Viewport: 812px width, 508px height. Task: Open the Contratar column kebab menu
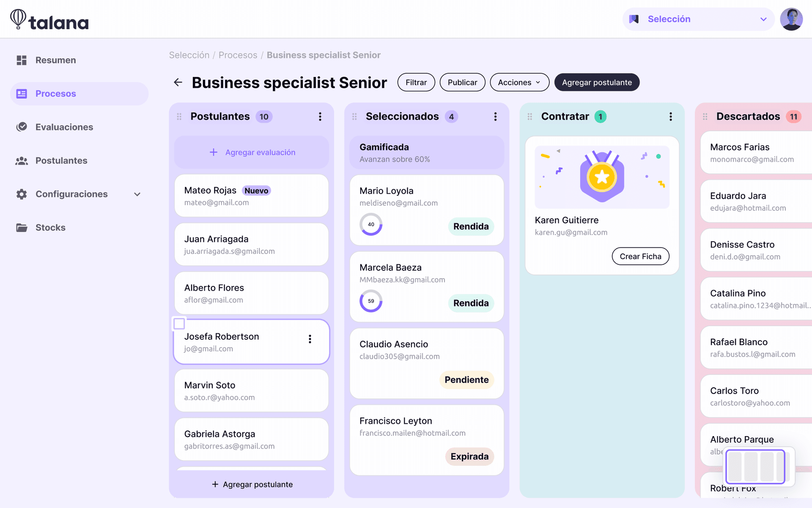[671, 117]
